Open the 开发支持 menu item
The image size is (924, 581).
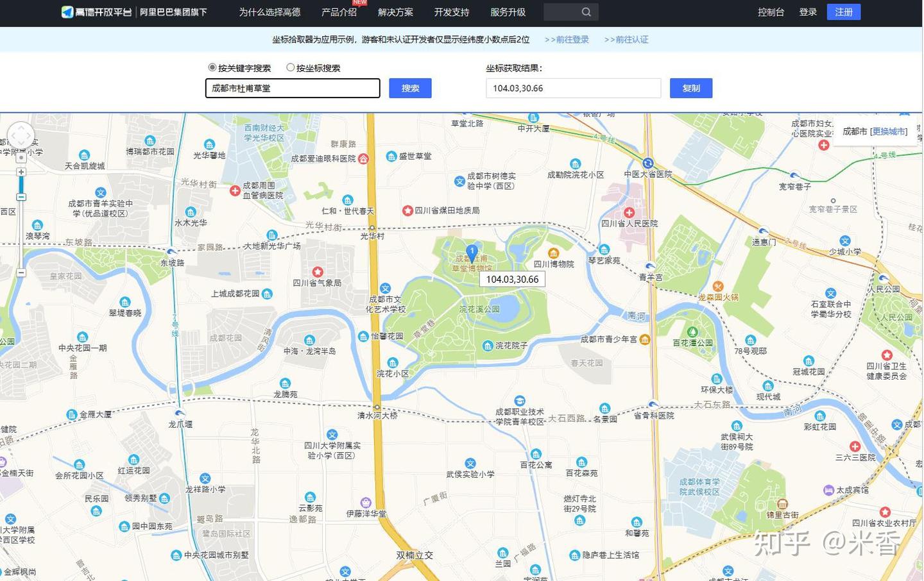451,12
